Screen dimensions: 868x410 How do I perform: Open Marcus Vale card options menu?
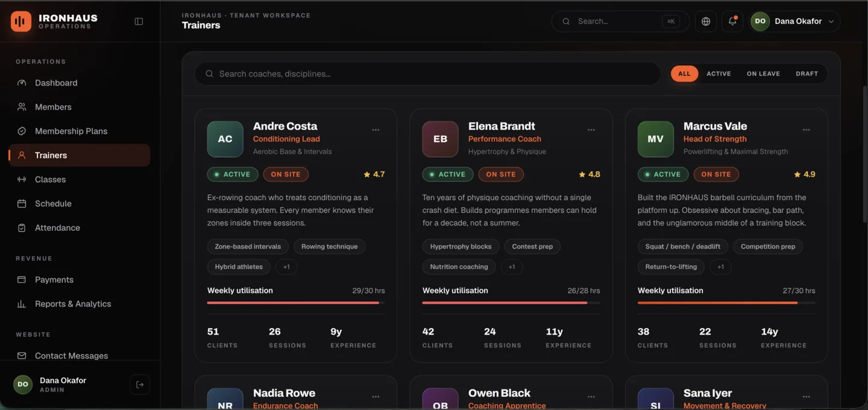point(807,130)
